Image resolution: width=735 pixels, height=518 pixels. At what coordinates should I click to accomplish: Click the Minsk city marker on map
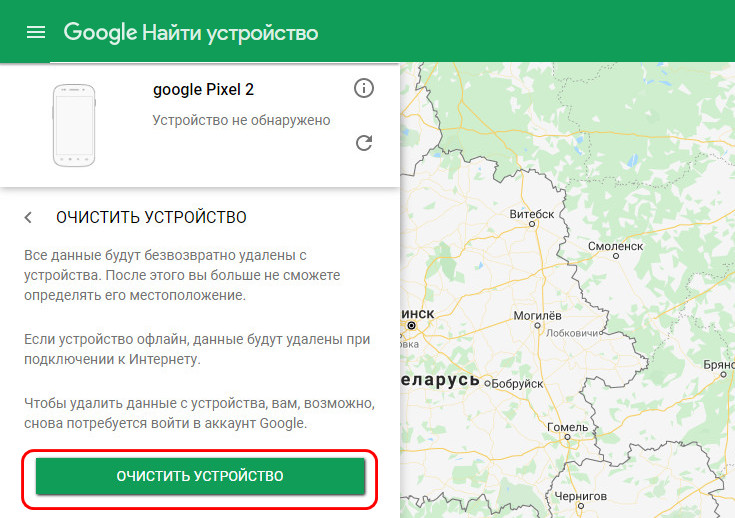click(411, 325)
